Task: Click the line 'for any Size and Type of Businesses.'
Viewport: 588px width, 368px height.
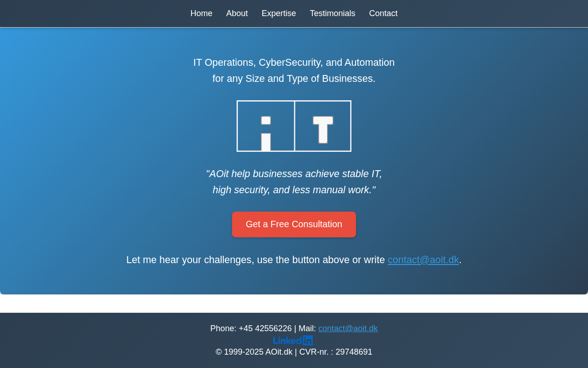Action: (294, 79)
